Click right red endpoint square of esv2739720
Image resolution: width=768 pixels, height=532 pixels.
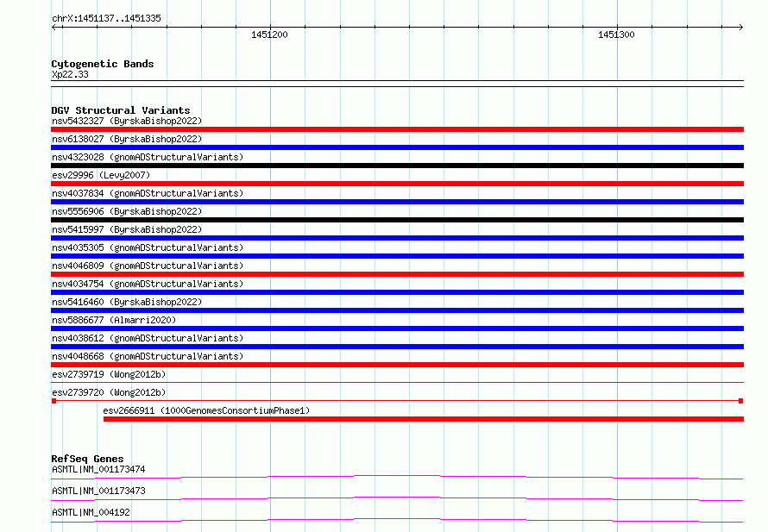(x=740, y=401)
